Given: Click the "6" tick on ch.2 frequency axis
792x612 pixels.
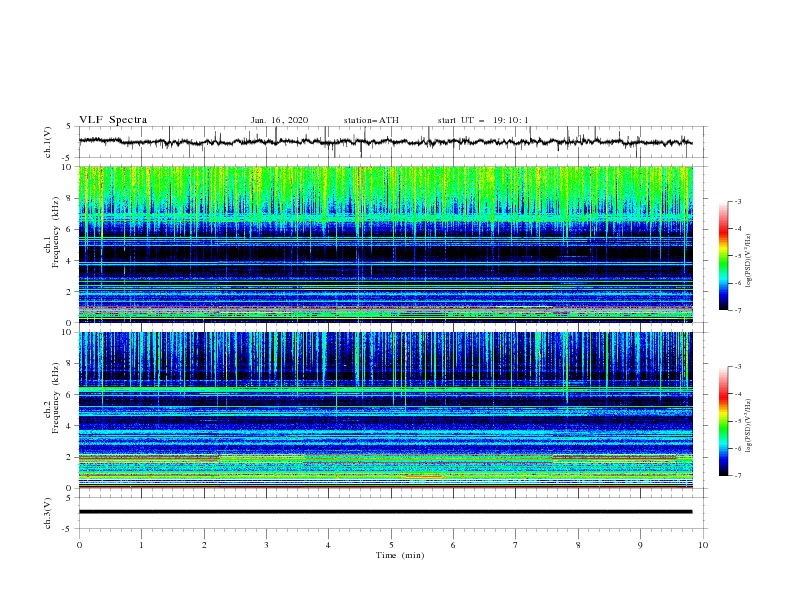Looking at the screenshot, I should click(70, 395).
